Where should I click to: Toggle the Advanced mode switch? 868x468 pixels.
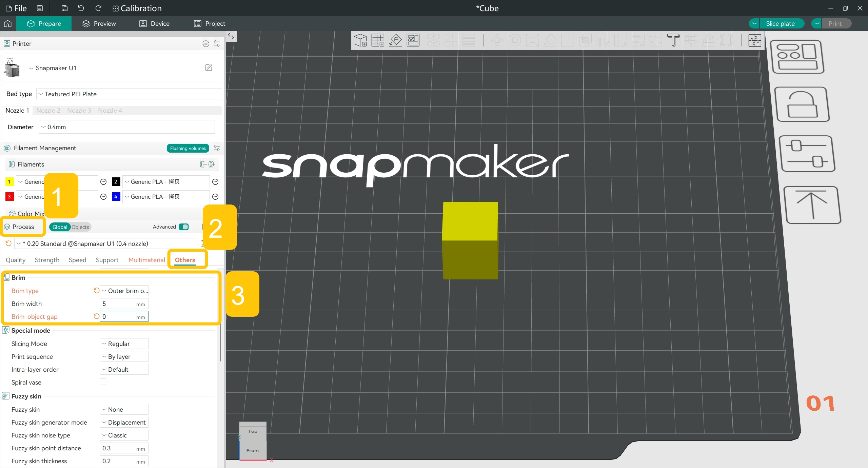(184, 227)
